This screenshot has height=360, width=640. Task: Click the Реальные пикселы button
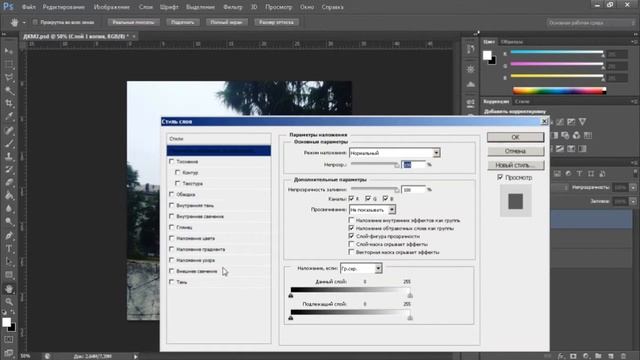click(133, 22)
